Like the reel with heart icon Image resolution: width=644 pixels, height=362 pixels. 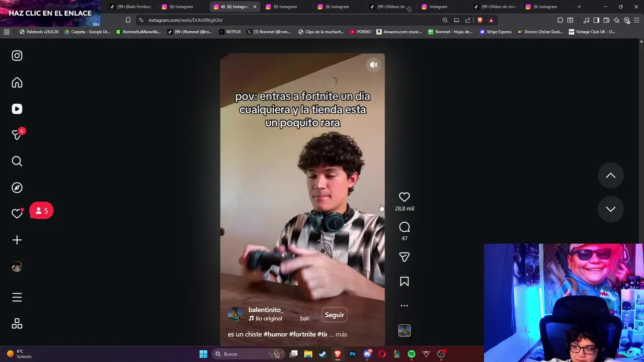[405, 197]
